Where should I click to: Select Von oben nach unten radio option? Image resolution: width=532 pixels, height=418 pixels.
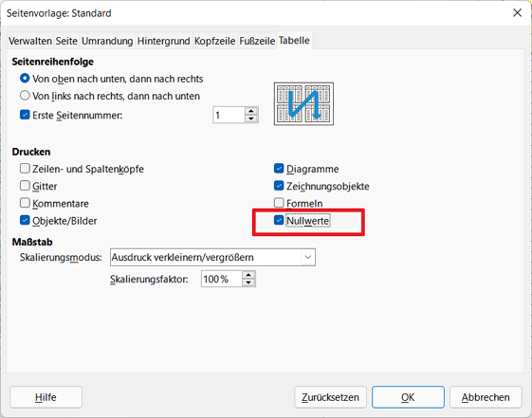[25, 79]
